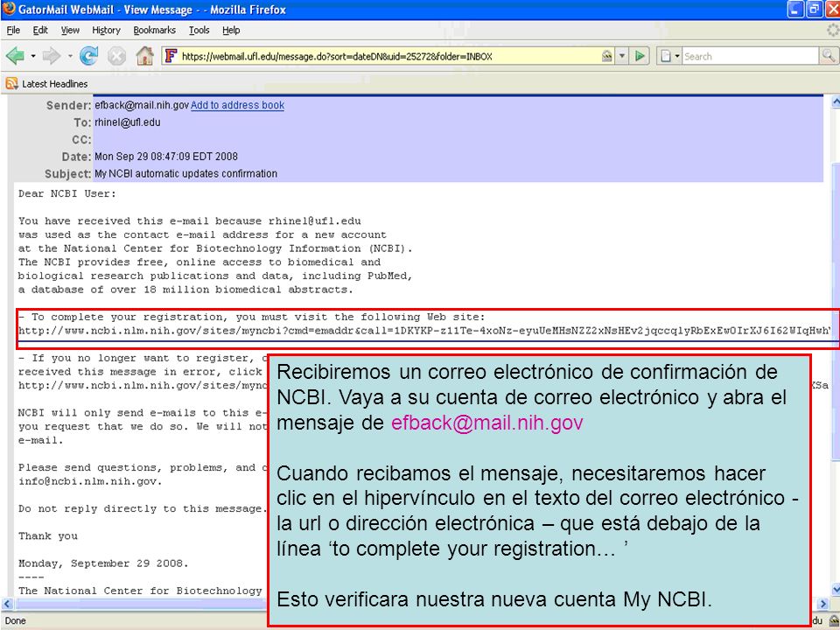This screenshot has width=840, height=630.
Task: Open the View menu
Action: pos(70,30)
